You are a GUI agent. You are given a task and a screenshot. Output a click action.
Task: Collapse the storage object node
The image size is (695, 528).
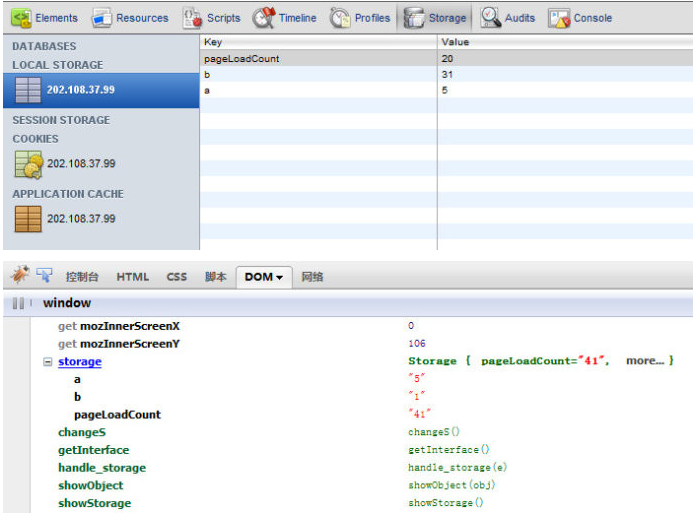coord(47,362)
